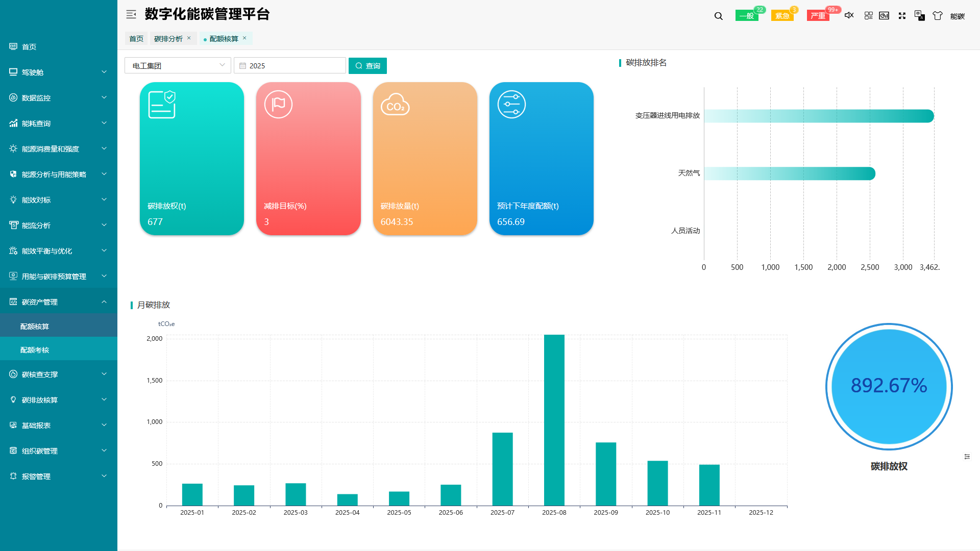The width and height of the screenshot is (980, 551).
Task: Open the 电工集团 company dropdown
Action: click(178, 65)
